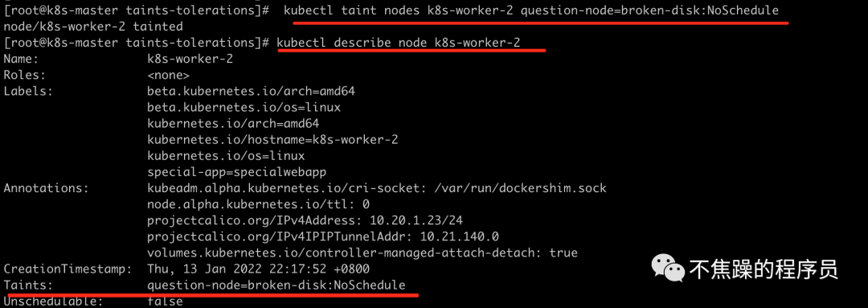Click the Taints value question-node=broken-disk:NoSchedule

click(276, 285)
